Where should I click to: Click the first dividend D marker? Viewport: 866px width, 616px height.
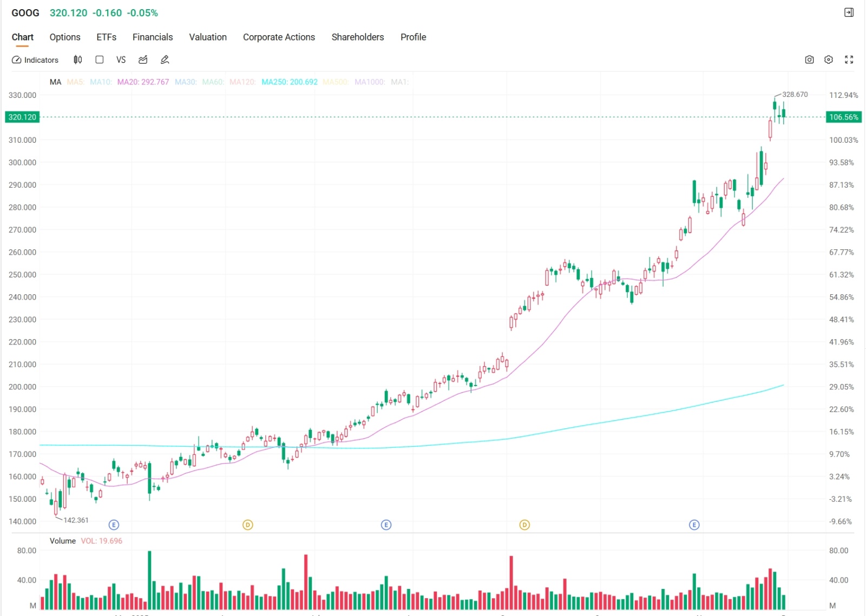coord(247,525)
